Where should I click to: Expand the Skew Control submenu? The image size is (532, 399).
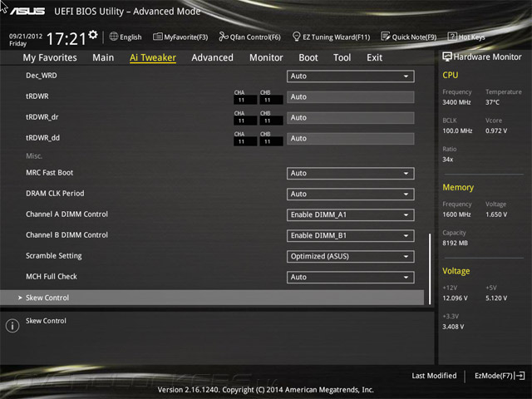click(212, 298)
